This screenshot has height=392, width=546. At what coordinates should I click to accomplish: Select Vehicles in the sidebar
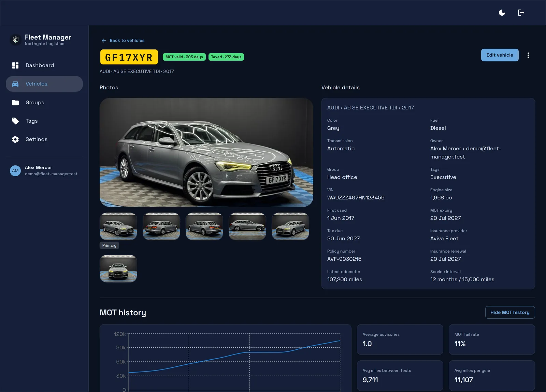[x=44, y=84]
